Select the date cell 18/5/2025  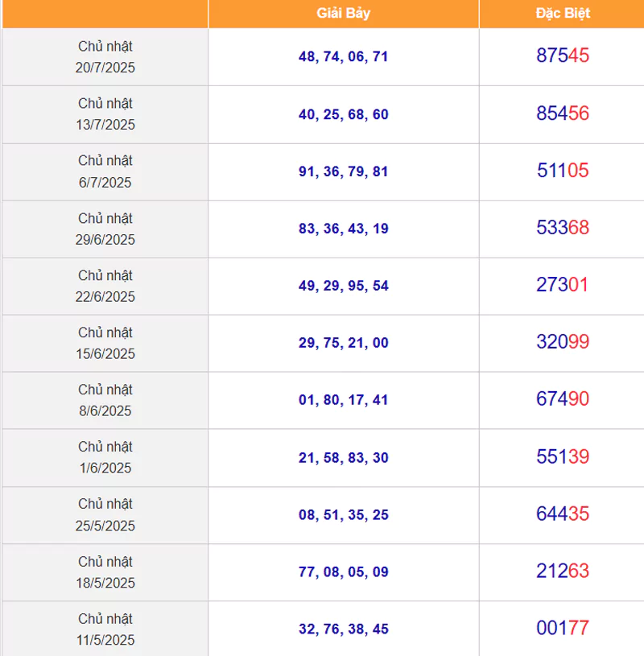coord(105,572)
